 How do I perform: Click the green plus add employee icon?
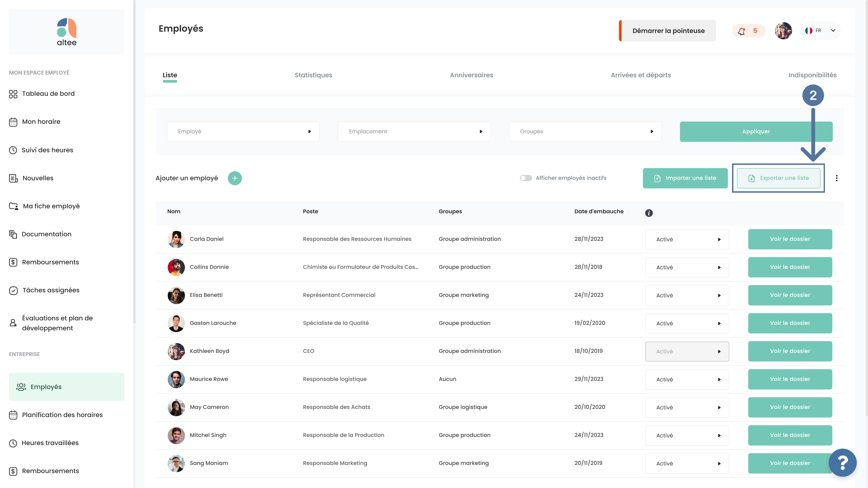tap(235, 178)
